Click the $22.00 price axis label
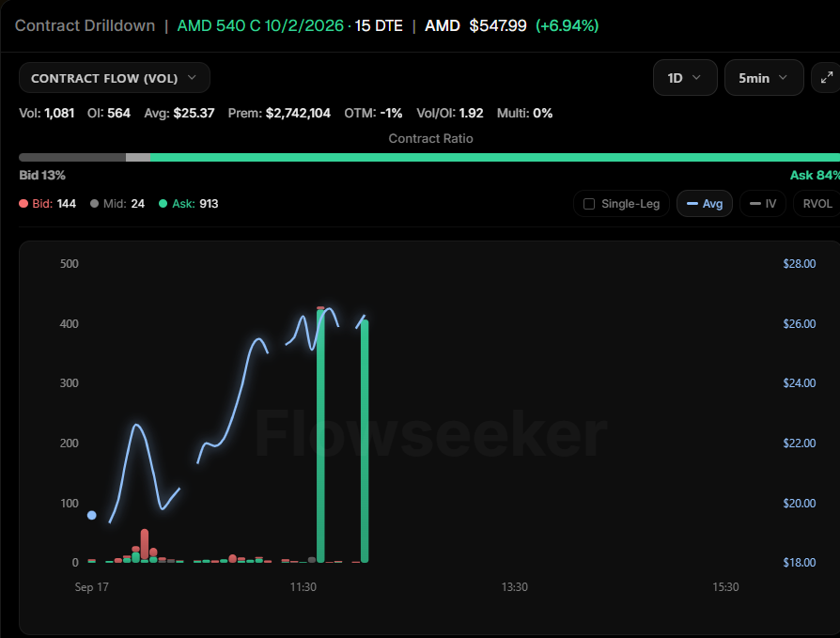The width and height of the screenshot is (840, 638). (x=800, y=443)
